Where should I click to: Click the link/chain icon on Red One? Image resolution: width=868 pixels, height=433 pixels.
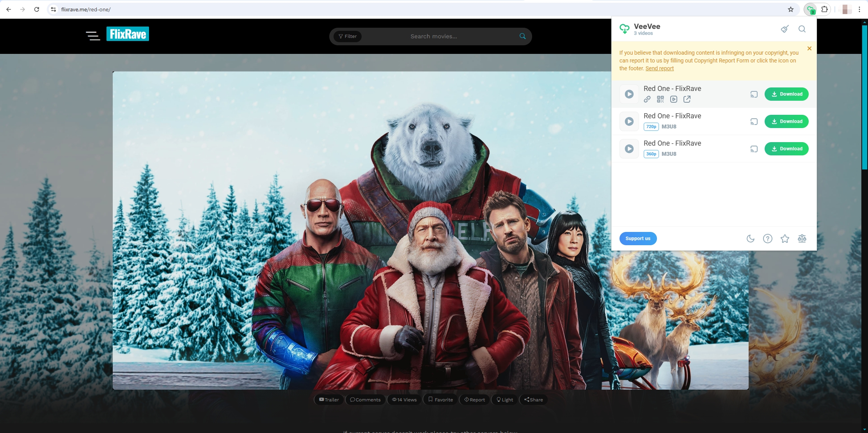(x=646, y=99)
